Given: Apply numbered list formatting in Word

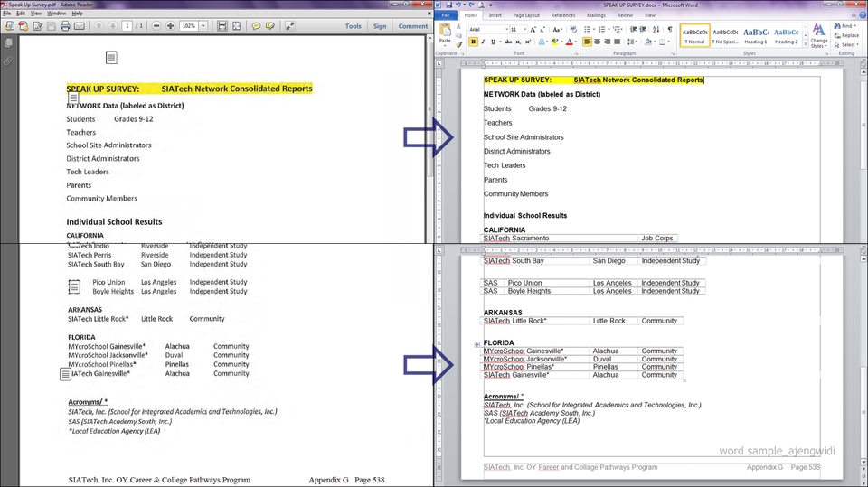Looking at the screenshot, I should pos(602,29).
